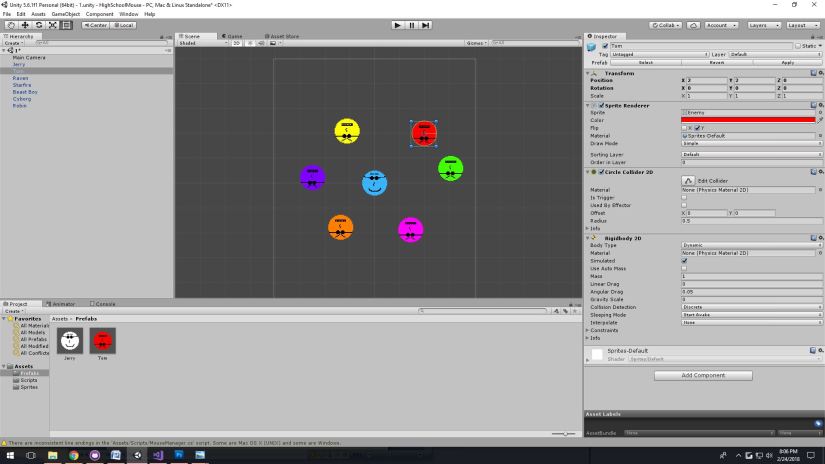The image size is (825, 464).
Task: Select the Scale tool in toolbar
Action: pyautogui.click(x=51, y=24)
